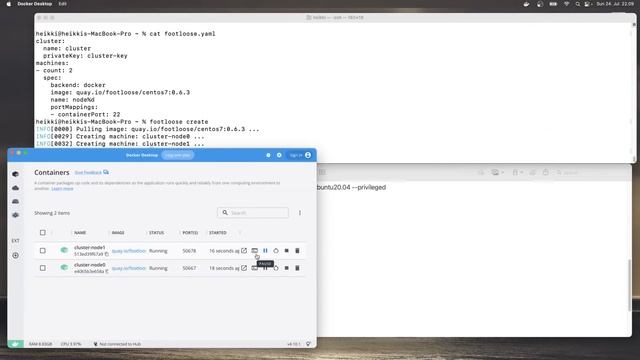This screenshot has height=360, width=640.
Task: Click port 50678
Action: point(189,251)
